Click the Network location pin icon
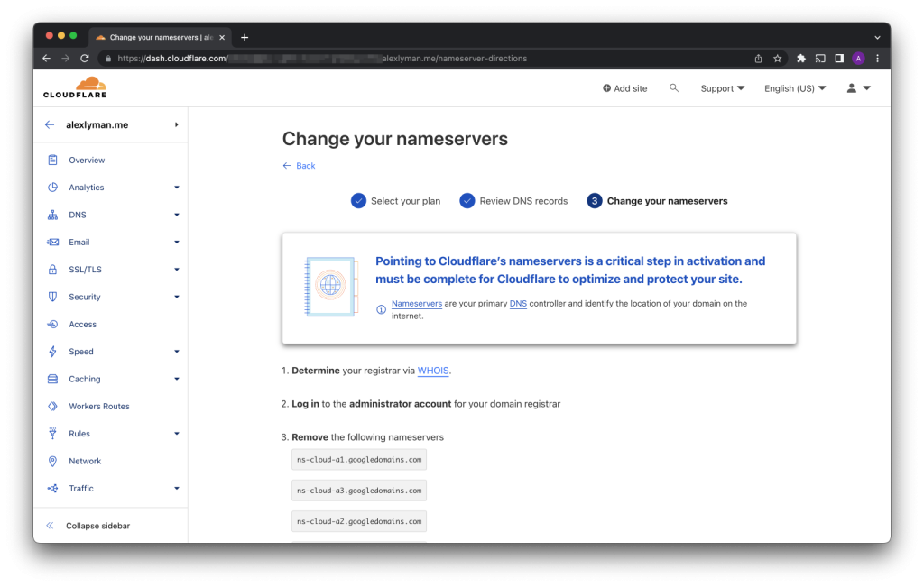This screenshot has width=924, height=587. click(x=51, y=462)
